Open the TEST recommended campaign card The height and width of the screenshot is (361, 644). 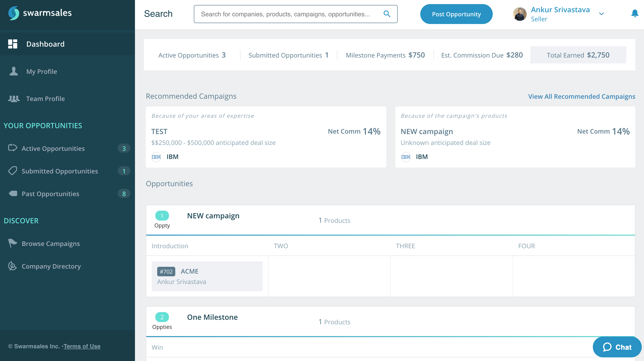266,137
